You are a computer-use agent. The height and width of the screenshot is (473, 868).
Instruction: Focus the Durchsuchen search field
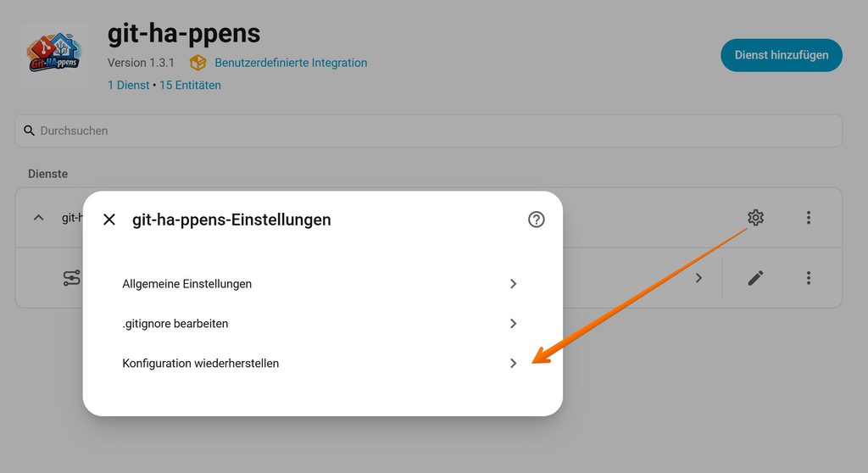click(428, 131)
